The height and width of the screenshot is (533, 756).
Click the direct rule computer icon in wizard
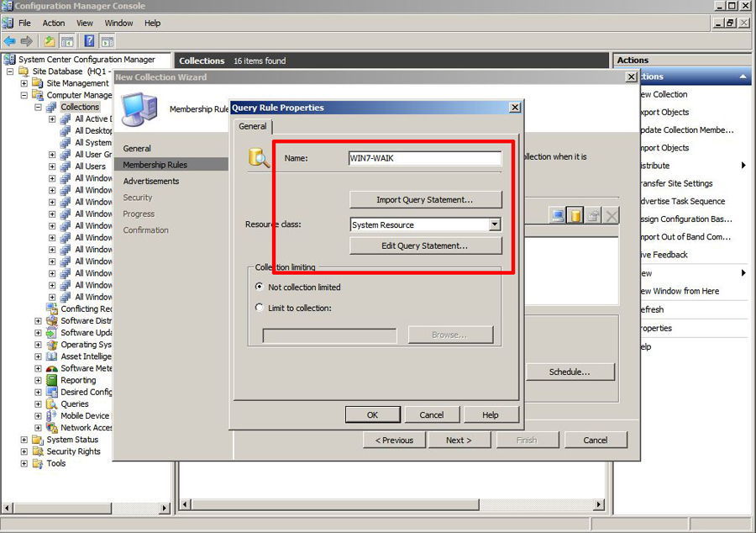pos(558,215)
